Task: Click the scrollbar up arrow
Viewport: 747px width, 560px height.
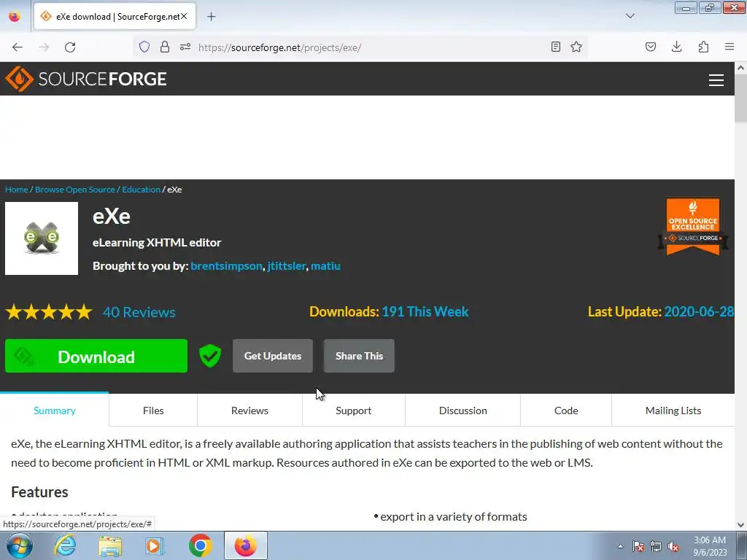Action: (x=740, y=68)
